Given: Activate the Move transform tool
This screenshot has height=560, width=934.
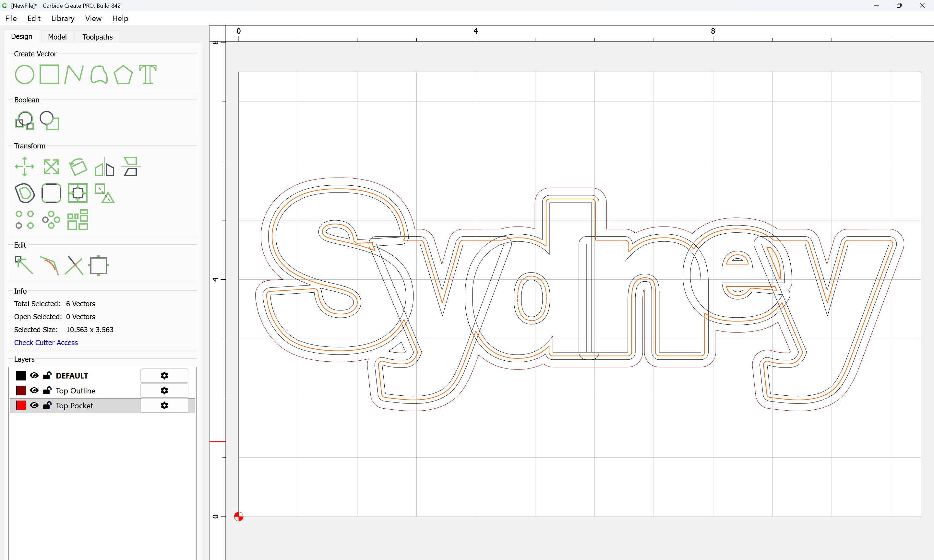Looking at the screenshot, I should point(25,167).
